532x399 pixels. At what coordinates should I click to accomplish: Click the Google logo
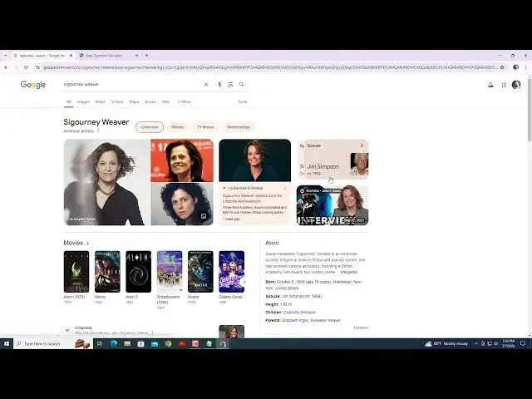pyautogui.click(x=33, y=85)
